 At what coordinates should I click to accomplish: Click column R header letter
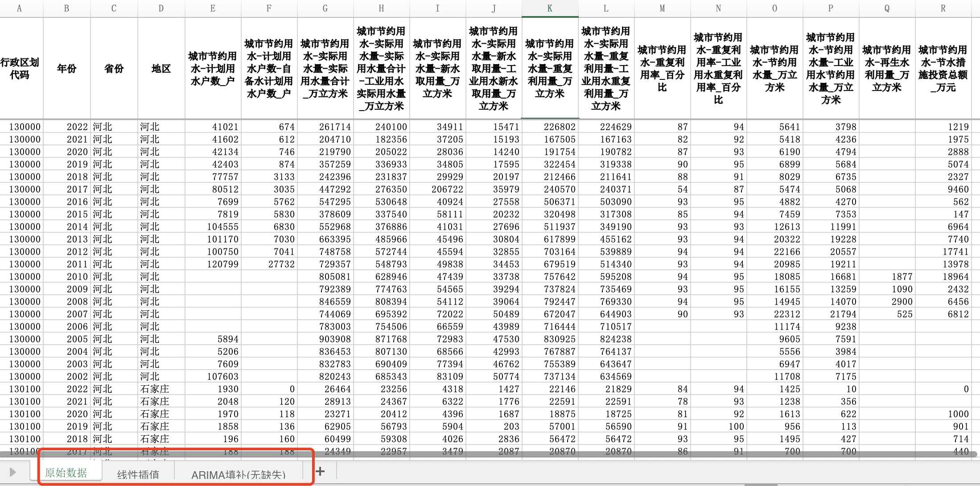click(943, 8)
